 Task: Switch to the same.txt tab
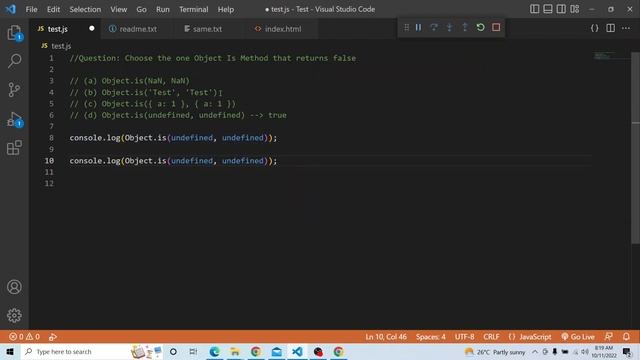(207, 29)
